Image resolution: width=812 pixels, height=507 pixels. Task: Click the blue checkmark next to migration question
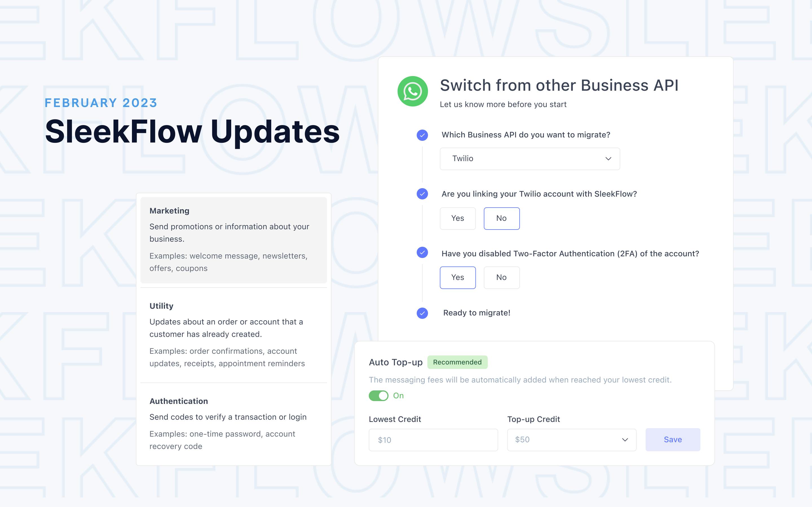click(x=422, y=135)
